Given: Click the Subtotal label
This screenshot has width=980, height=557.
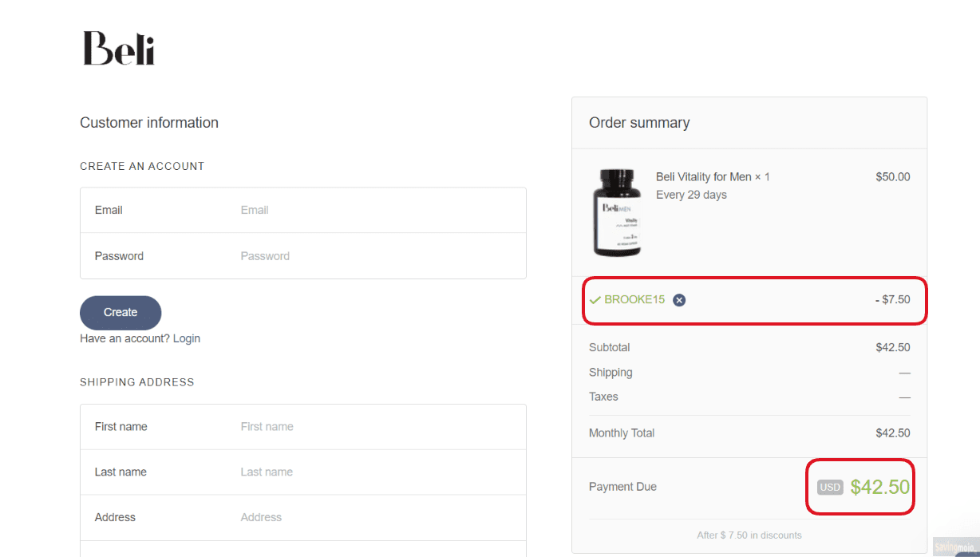Looking at the screenshot, I should pos(610,348).
